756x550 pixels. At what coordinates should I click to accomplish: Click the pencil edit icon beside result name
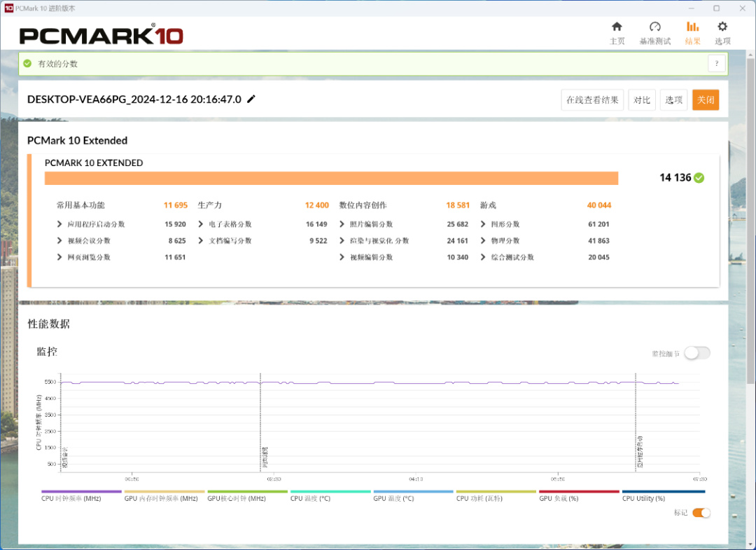(x=251, y=99)
